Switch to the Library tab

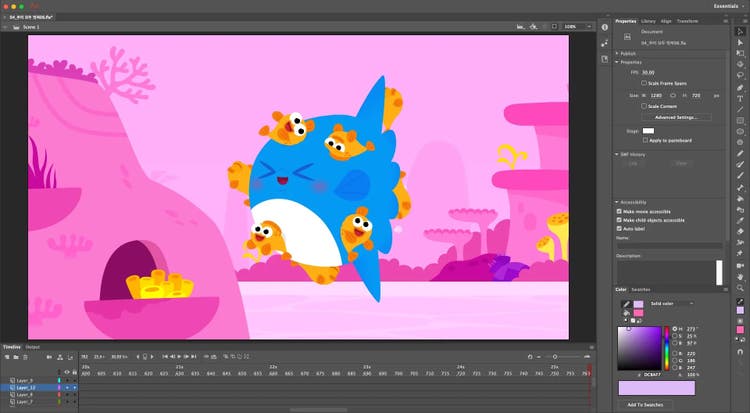pyautogui.click(x=648, y=21)
